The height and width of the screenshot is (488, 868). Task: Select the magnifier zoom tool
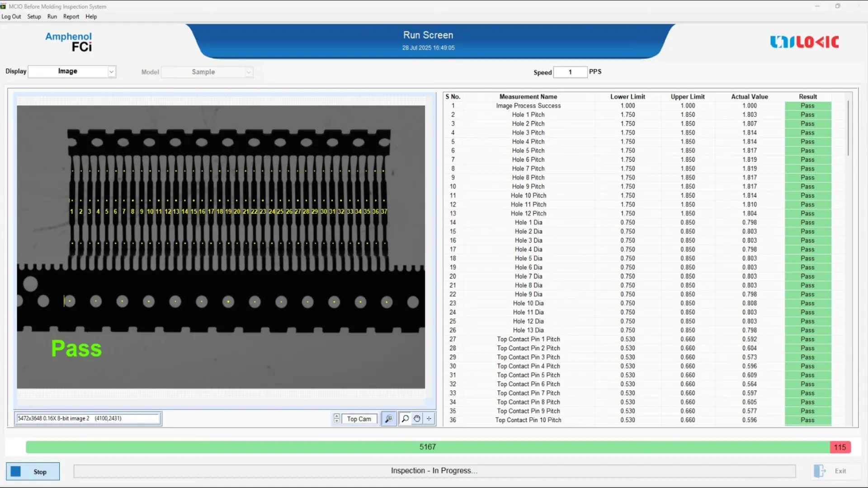pos(405,419)
